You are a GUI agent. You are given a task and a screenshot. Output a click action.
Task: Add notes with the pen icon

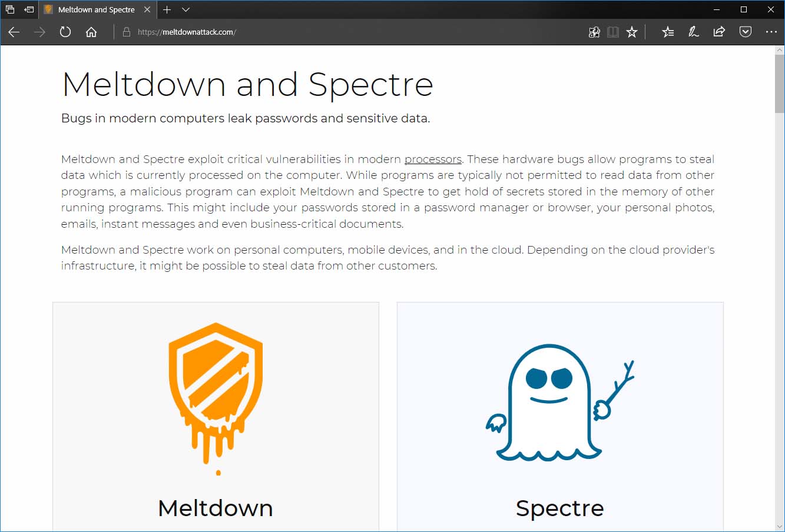tap(694, 32)
